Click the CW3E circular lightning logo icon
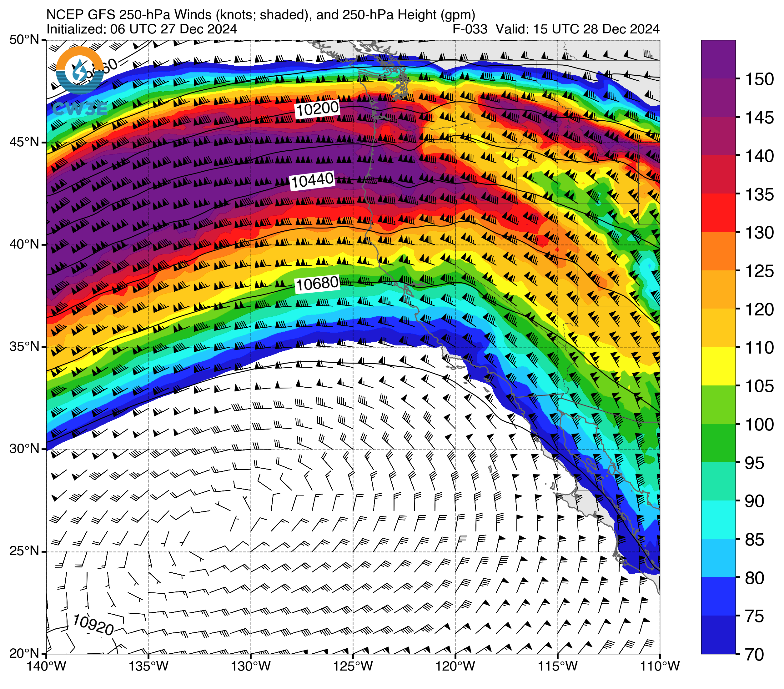784x689 pixels. [x=80, y=71]
